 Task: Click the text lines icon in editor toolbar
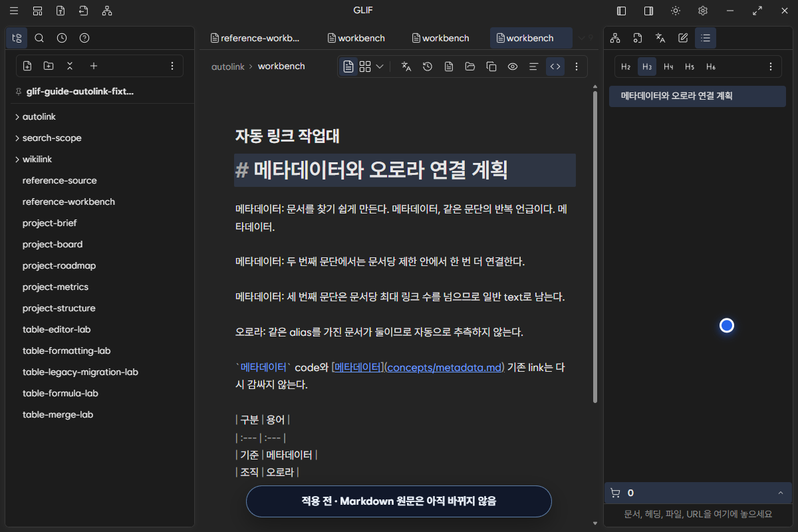click(x=533, y=66)
